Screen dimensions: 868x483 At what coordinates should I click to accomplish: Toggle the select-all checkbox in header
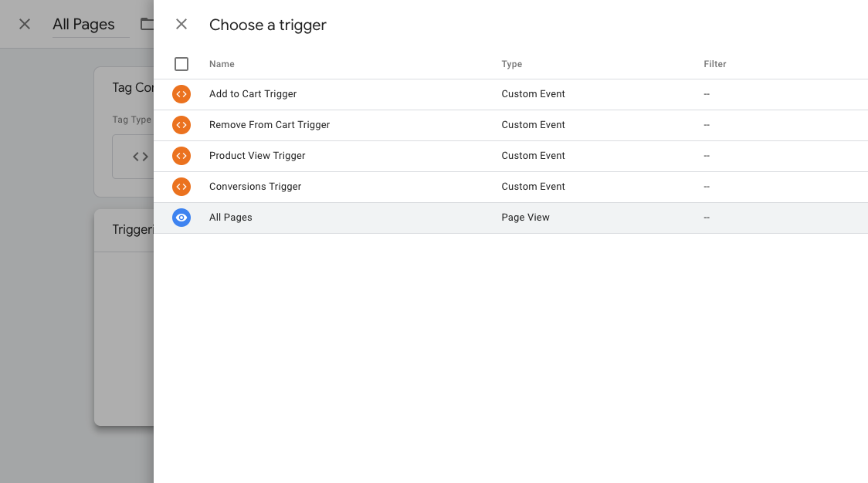coord(181,64)
